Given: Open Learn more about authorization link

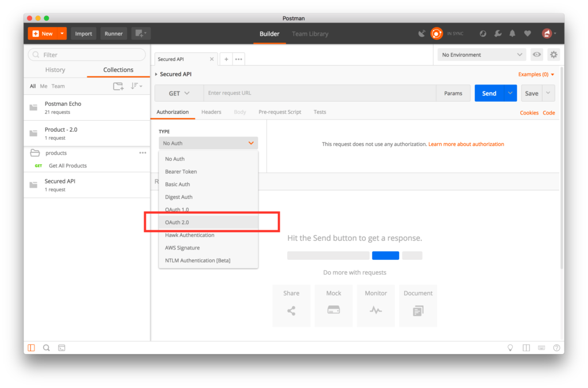Looking at the screenshot, I should point(466,144).
